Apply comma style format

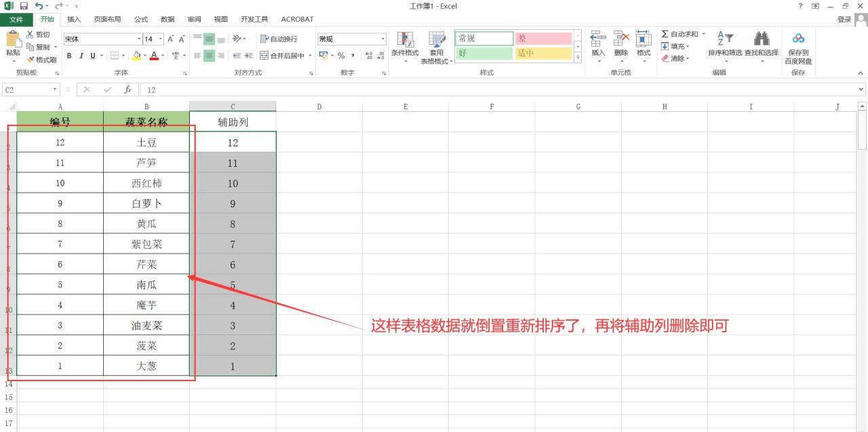pos(353,56)
